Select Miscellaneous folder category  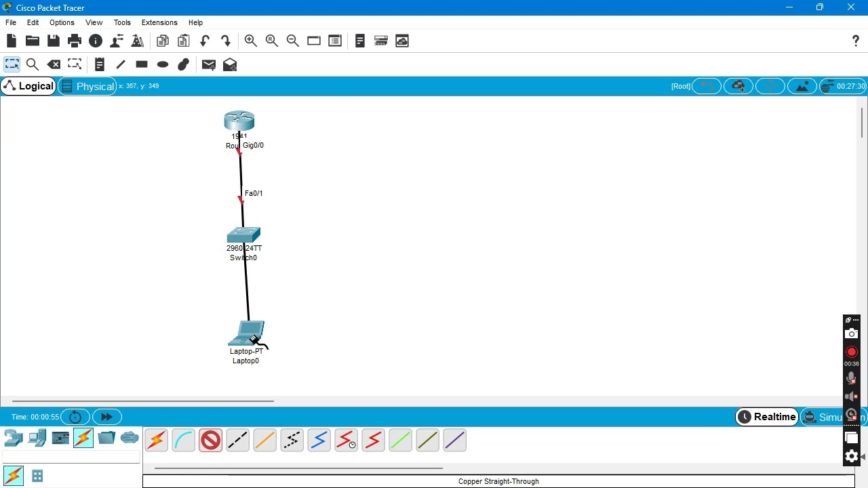pyautogui.click(x=106, y=438)
